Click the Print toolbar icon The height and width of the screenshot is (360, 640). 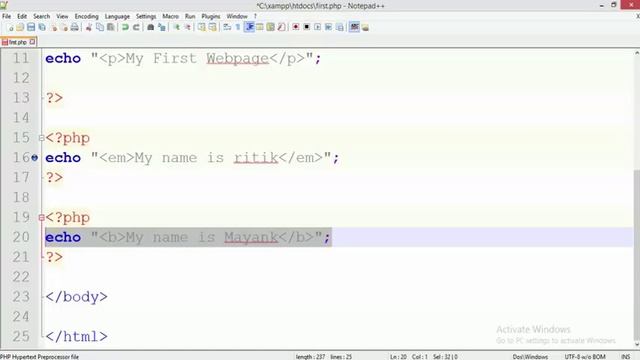click(x=74, y=27)
